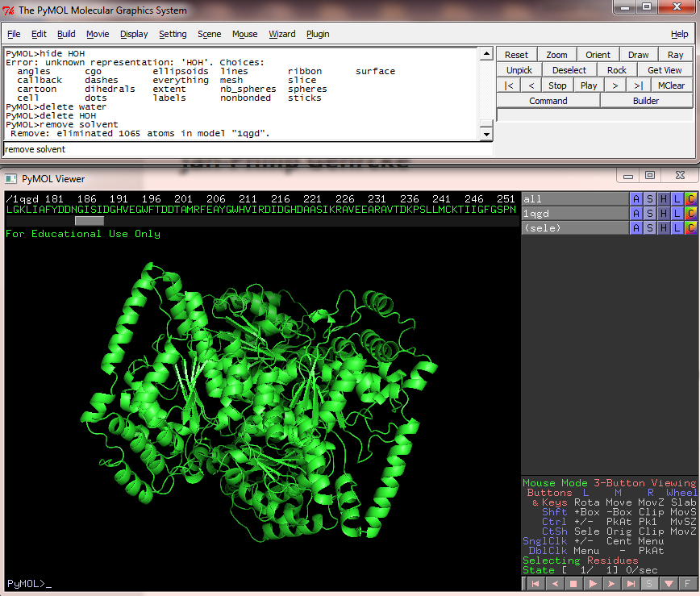The height and width of the screenshot is (596, 700).
Task: Open the A action menu for all
Action: click(636, 199)
